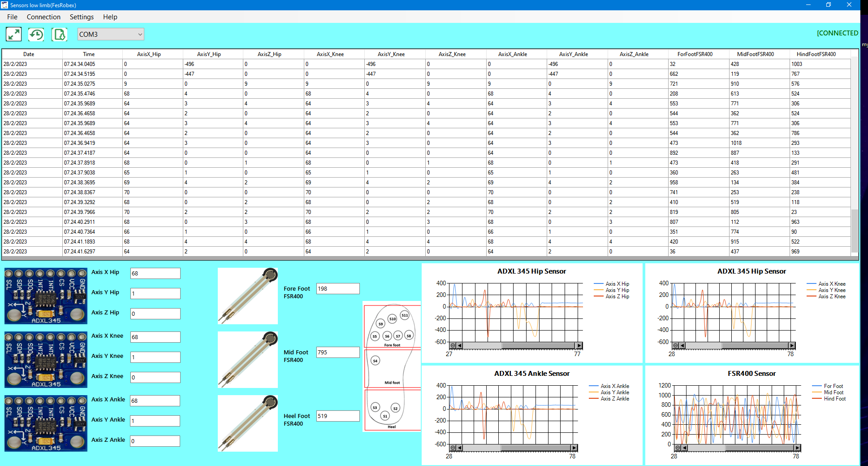Open the COM3 port dropdown

[x=111, y=34]
